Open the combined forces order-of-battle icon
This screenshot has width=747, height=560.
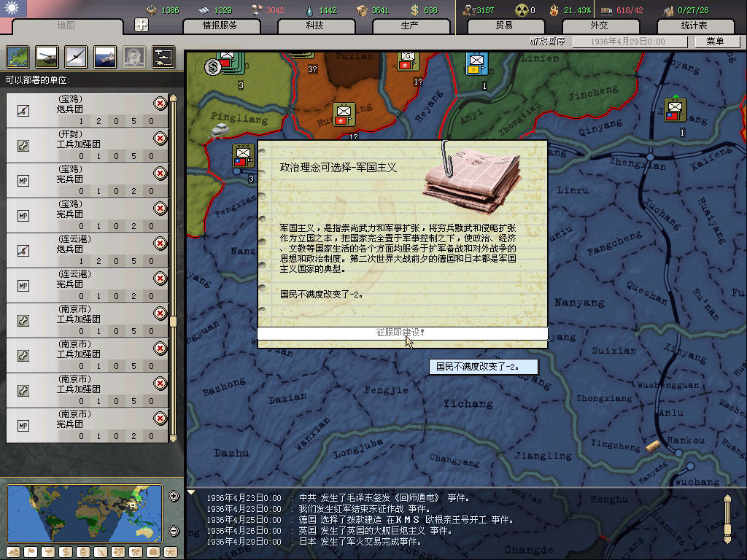(163, 56)
